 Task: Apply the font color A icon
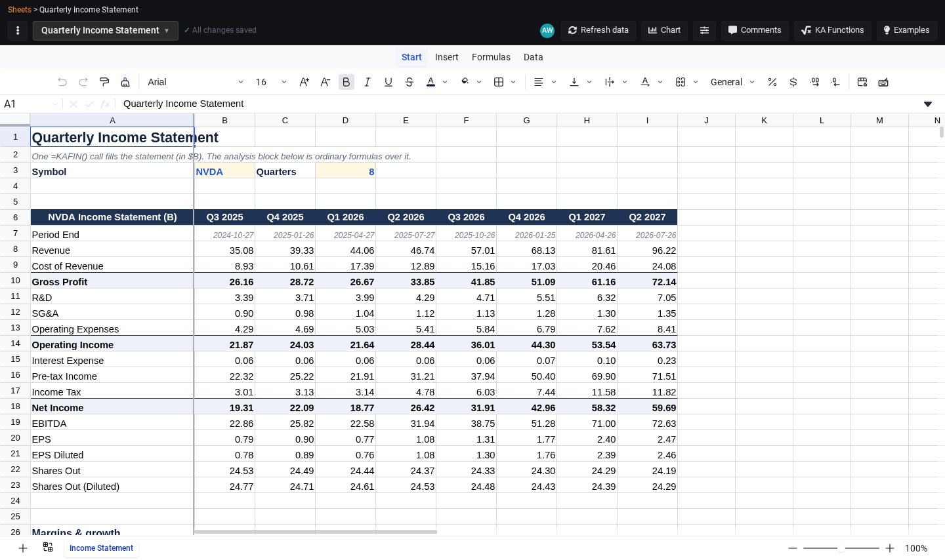point(430,82)
